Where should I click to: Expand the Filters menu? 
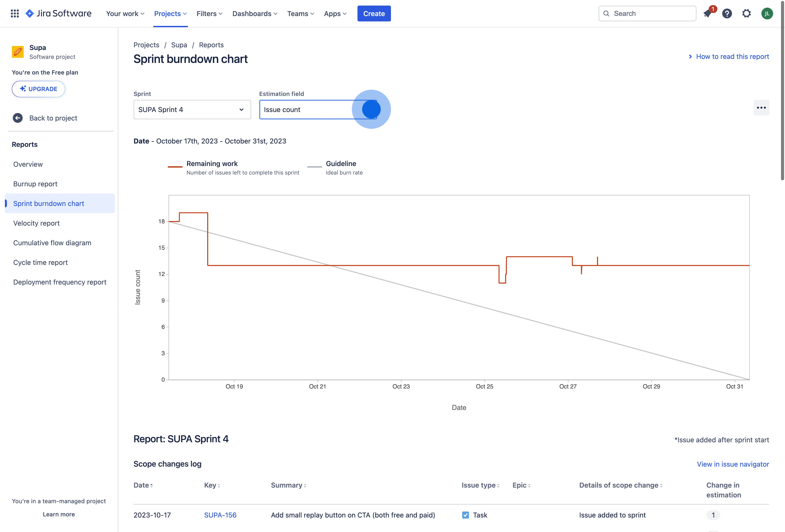(x=210, y=14)
